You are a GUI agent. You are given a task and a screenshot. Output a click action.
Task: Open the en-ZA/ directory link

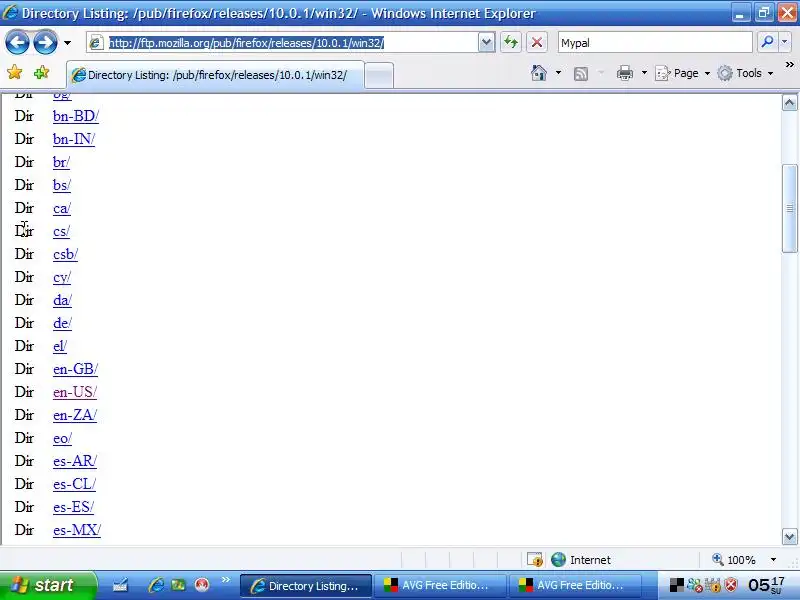[75, 415]
